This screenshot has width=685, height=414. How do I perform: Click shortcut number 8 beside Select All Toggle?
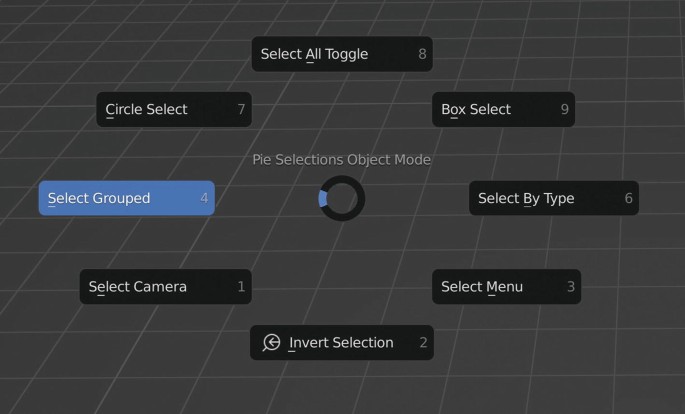(x=422, y=54)
